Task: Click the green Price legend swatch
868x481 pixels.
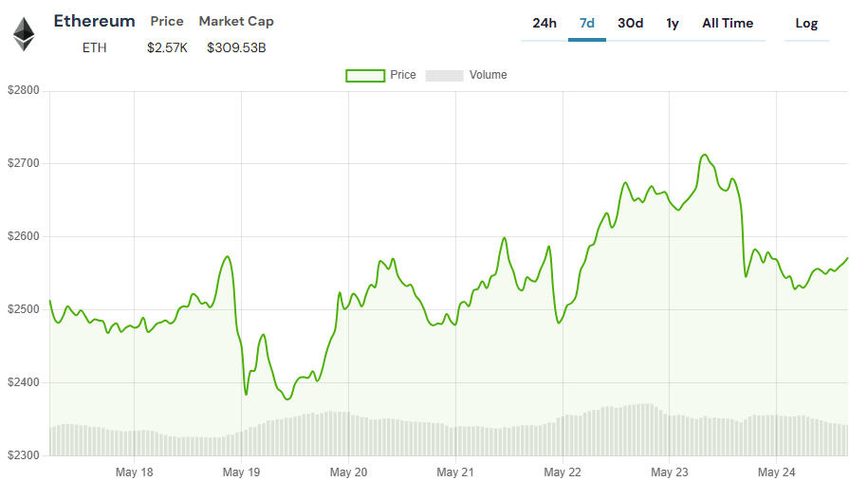Action: coord(365,75)
